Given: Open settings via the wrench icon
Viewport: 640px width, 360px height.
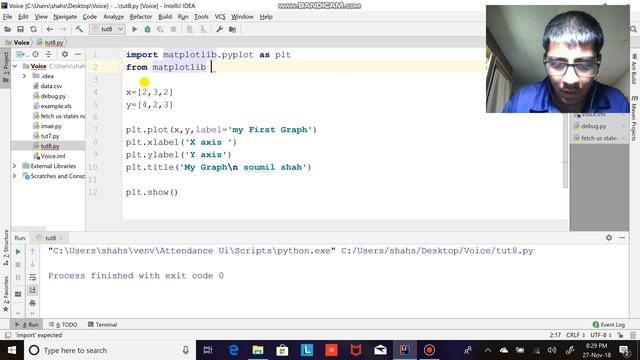Looking at the screenshot, I should [219, 29].
